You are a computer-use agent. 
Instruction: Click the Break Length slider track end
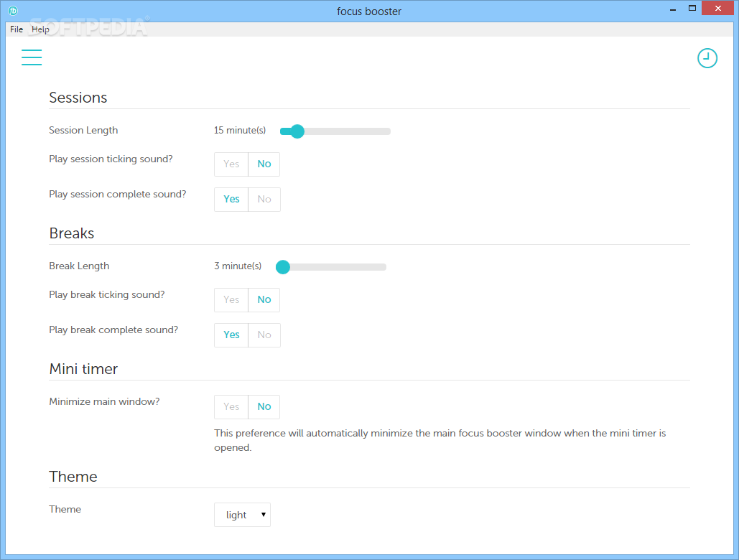pyautogui.click(x=384, y=267)
